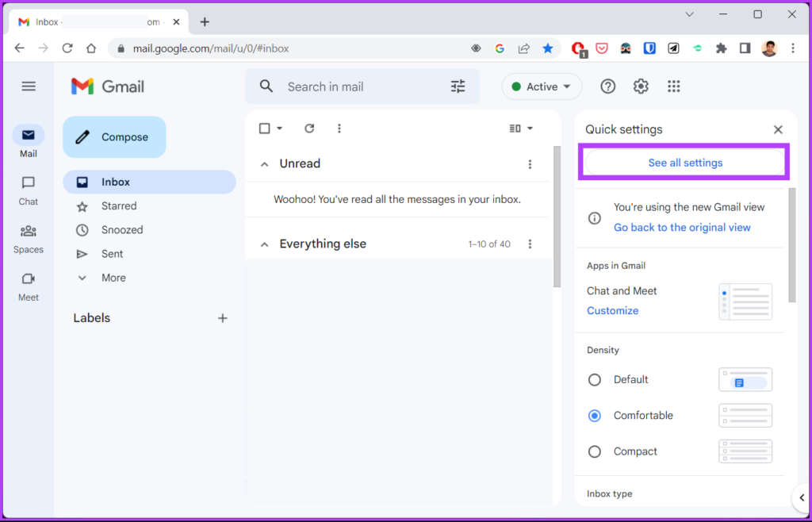812x522 pixels.
Task: Click the search magnifier icon
Action: click(266, 86)
